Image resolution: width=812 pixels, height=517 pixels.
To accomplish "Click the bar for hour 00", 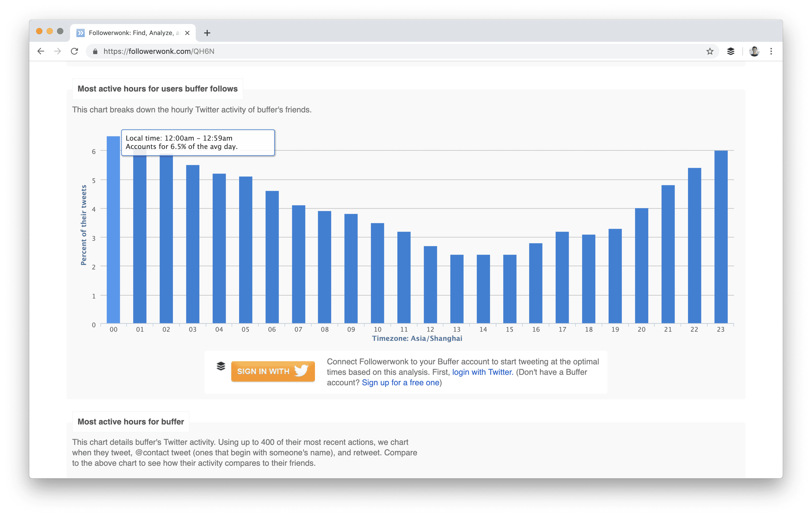I will tap(113, 229).
